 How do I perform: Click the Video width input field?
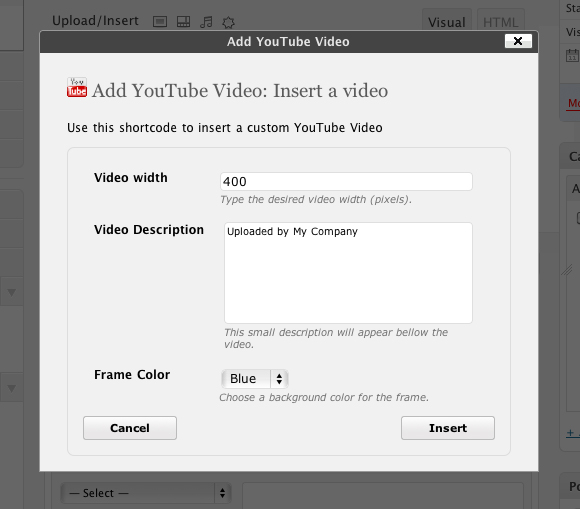[346, 182]
